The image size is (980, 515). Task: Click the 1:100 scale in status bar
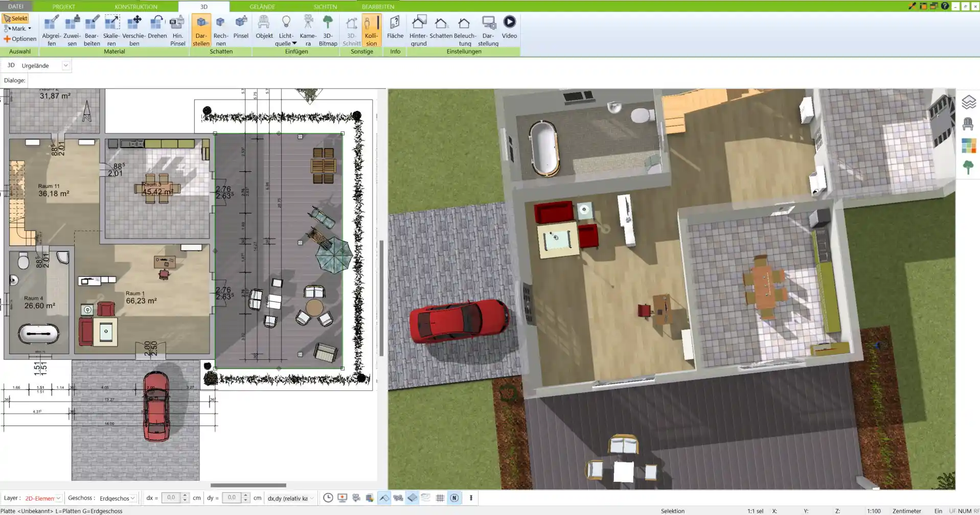874,511
